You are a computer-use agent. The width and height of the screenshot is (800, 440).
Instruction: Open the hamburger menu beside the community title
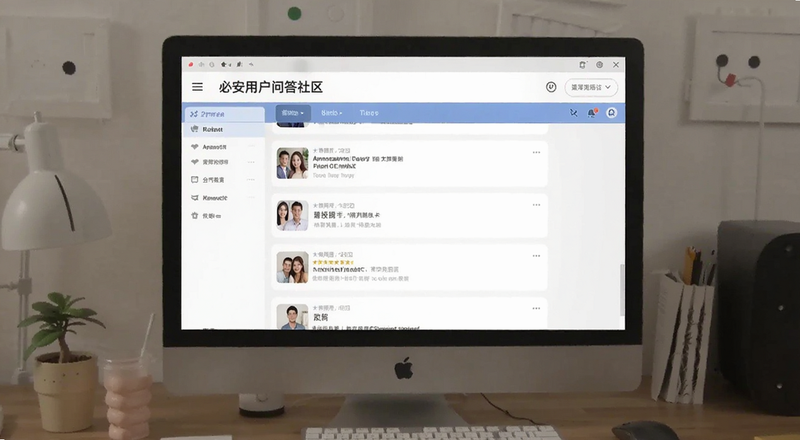click(197, 87)
